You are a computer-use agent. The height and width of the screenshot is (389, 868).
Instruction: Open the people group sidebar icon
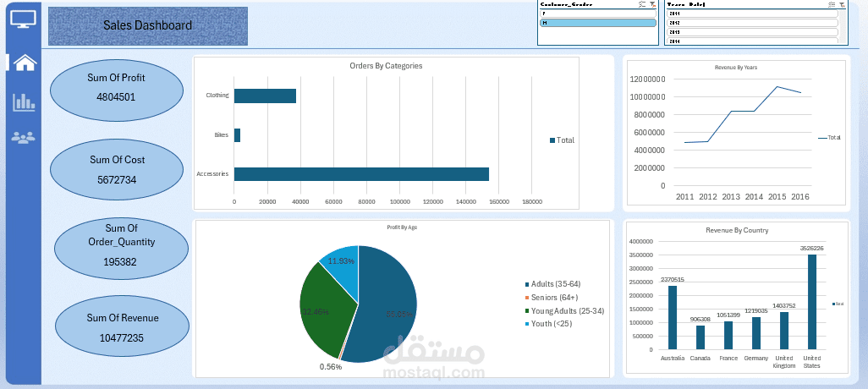click(23, 138)
